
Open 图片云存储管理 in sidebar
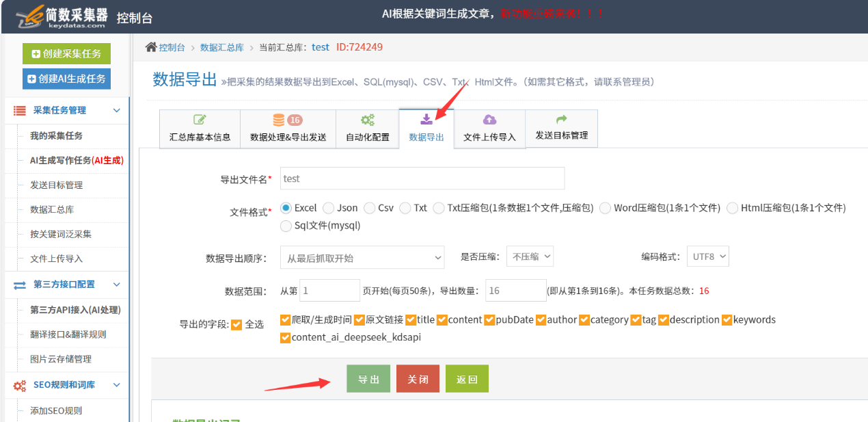tap(61, 359)
